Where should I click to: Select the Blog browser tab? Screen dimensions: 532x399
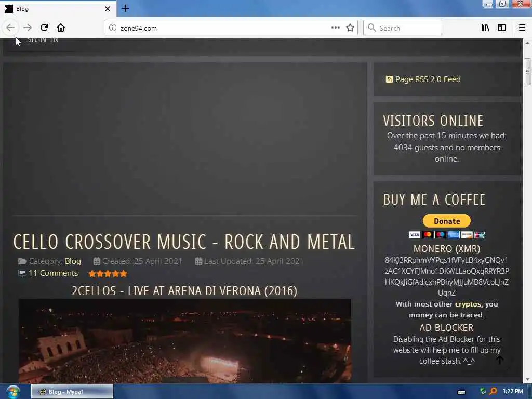click(x=58, y=9)
